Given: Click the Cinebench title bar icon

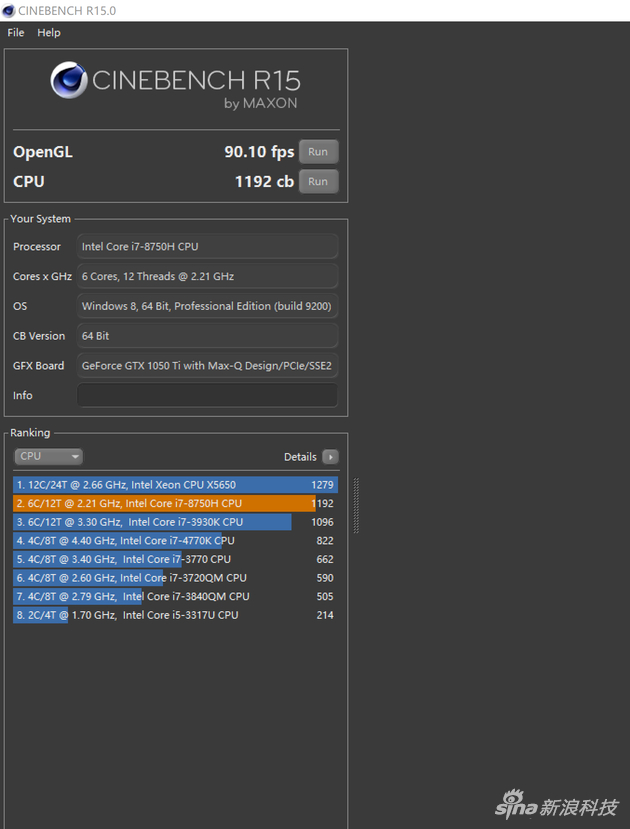Looking at the screenshot, I should pos(8,11).
